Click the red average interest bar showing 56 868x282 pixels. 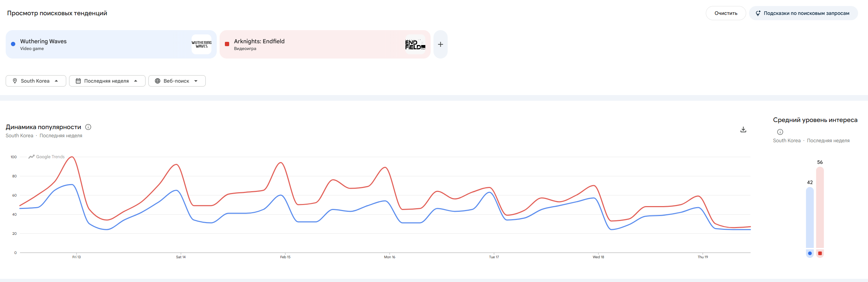coord(820,208)
